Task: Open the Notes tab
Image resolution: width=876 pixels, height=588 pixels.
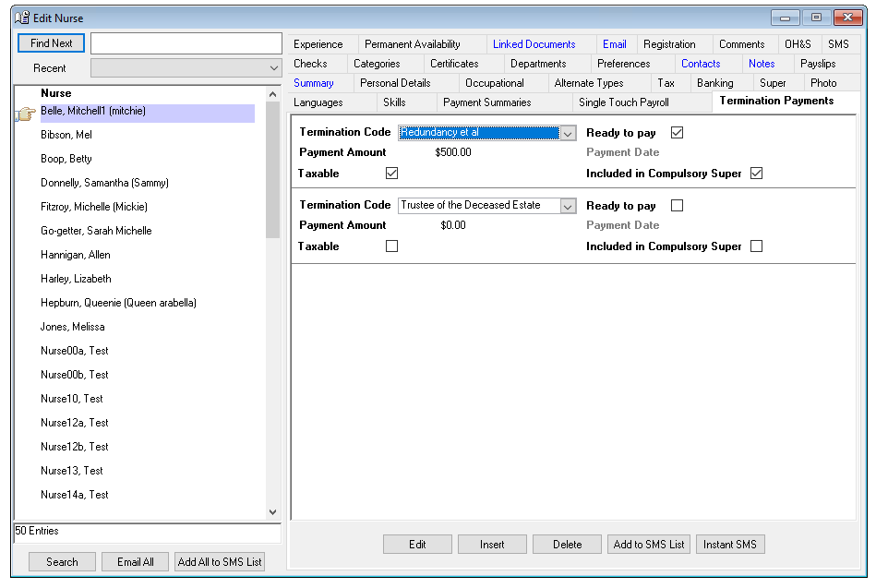Action: pos(762,64)
